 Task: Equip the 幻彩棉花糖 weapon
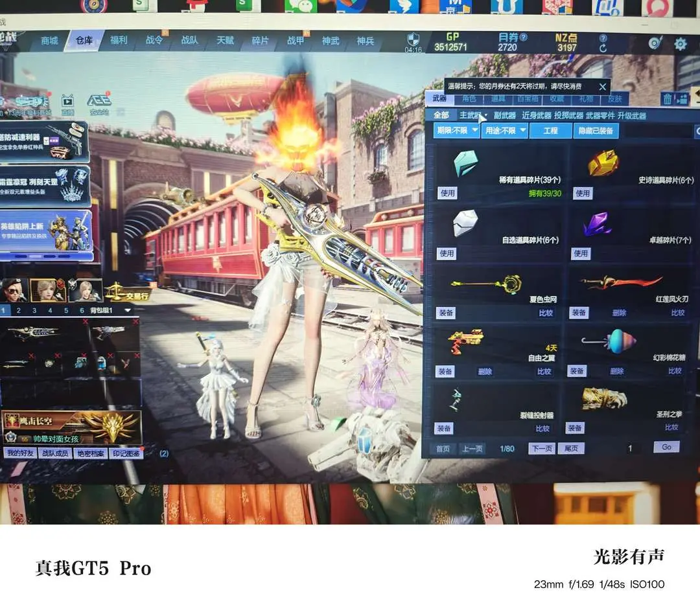(576, 370)
